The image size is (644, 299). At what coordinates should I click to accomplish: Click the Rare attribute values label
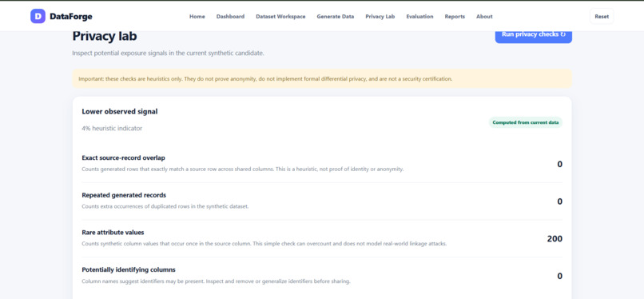click(113, 233)
